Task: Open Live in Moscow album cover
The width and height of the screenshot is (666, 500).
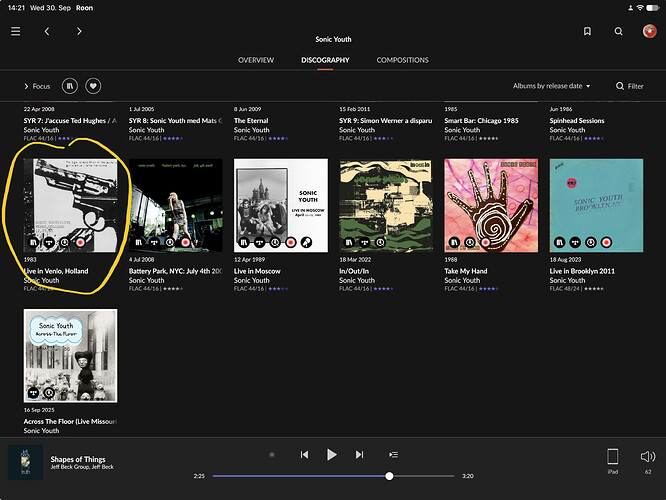Action: click(281, 206)
